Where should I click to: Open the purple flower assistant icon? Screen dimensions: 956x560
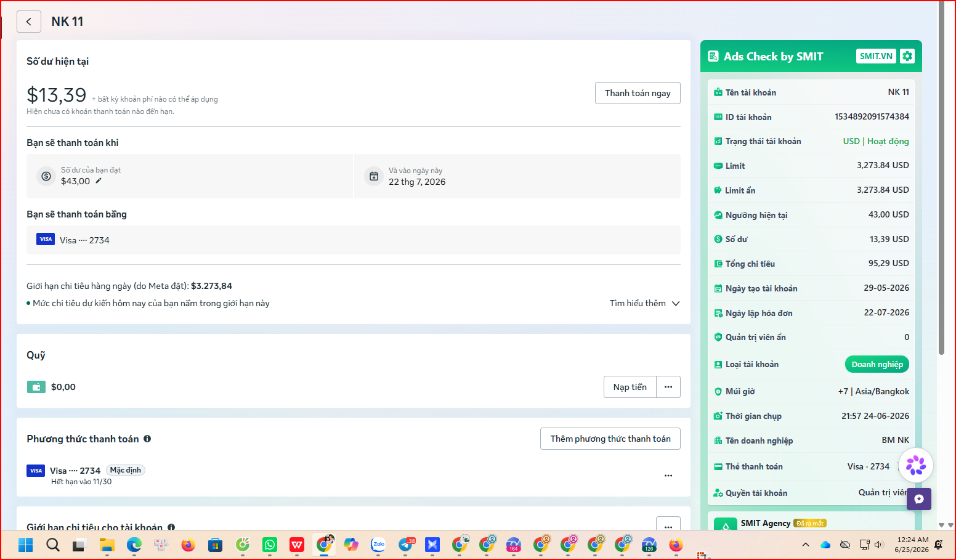[916, 465]
